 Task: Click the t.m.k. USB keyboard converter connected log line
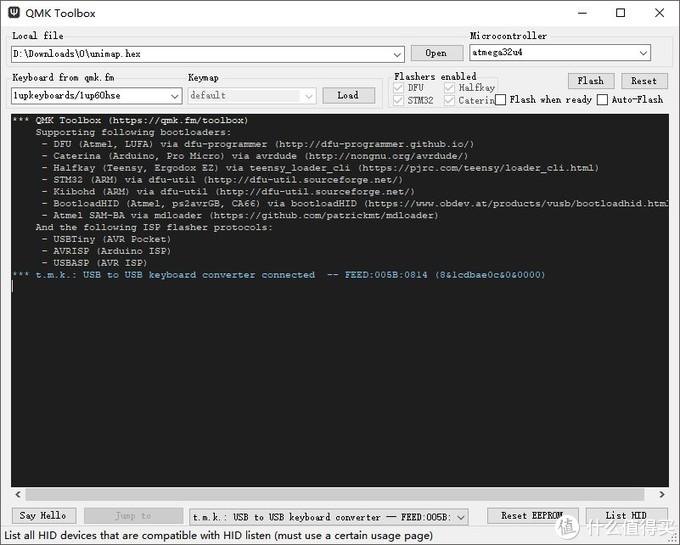pos(278,275)
